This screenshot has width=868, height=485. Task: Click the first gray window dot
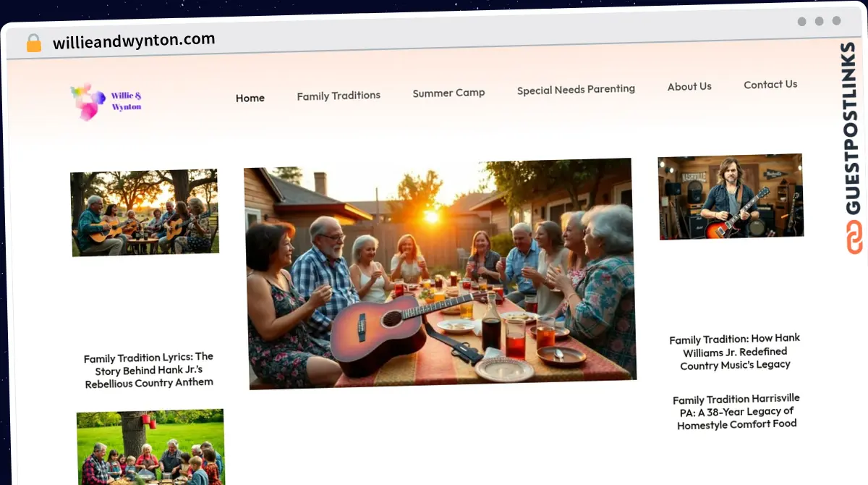(801, 22)
